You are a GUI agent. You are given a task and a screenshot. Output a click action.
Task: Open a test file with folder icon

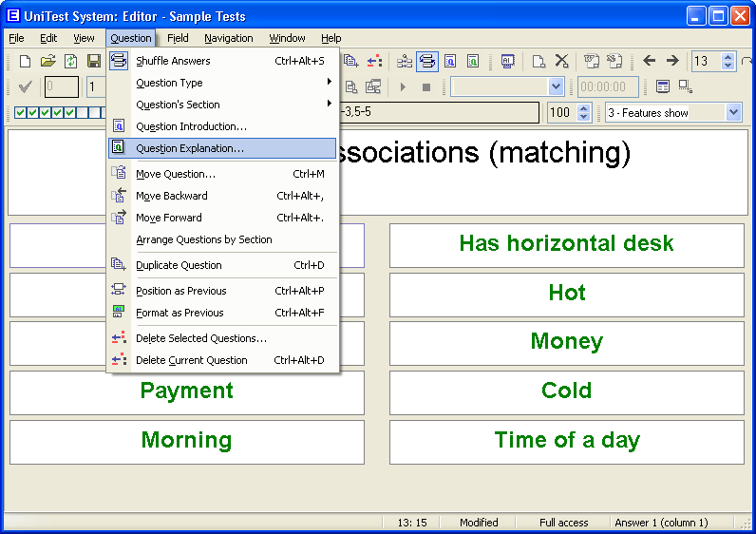point(47,61)
